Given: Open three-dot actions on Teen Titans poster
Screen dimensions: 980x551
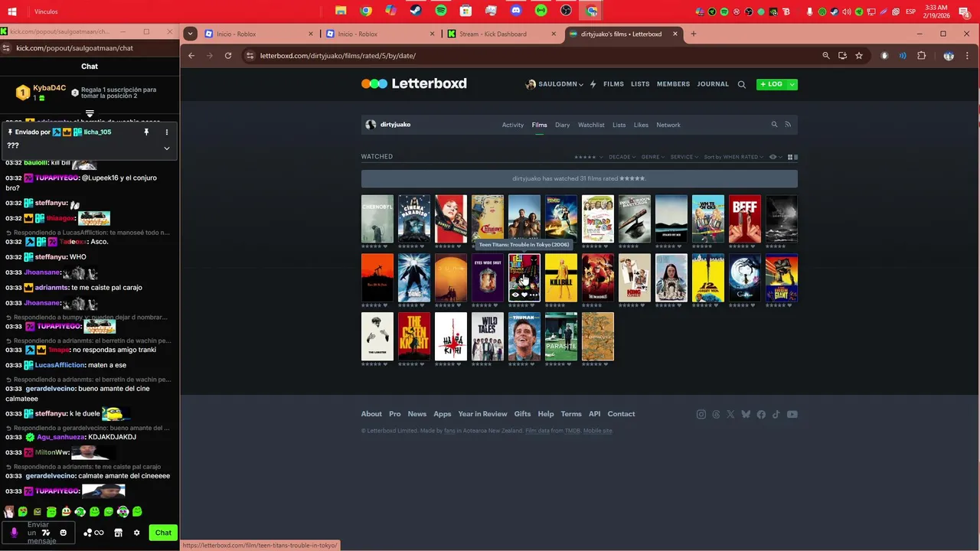Looking at the screenshot, I should point(534,295).
